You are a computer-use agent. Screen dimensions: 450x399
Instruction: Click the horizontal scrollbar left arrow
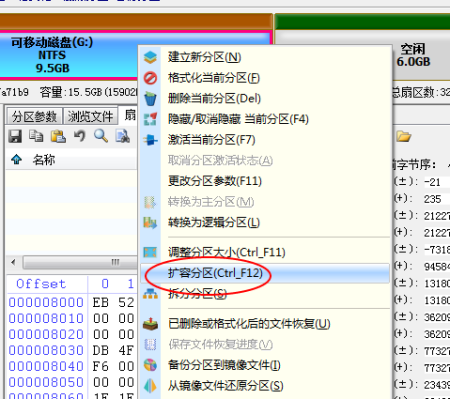coord(13,262)
